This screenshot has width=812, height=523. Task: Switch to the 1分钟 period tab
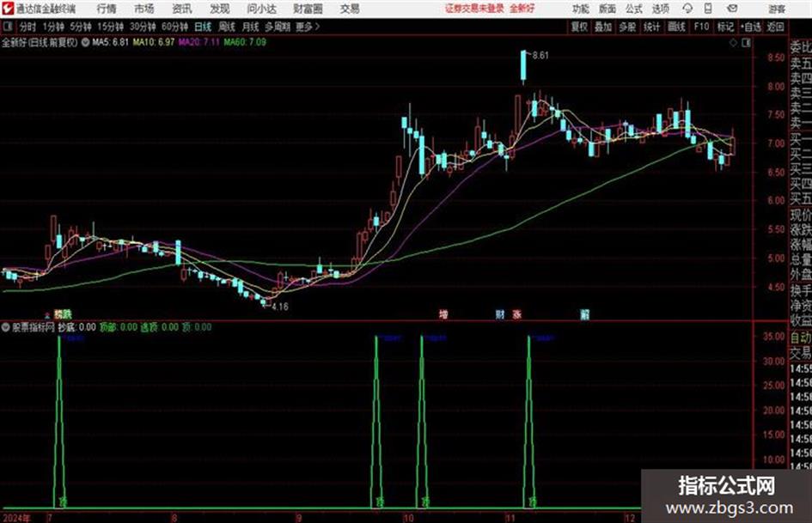(53, 27)
